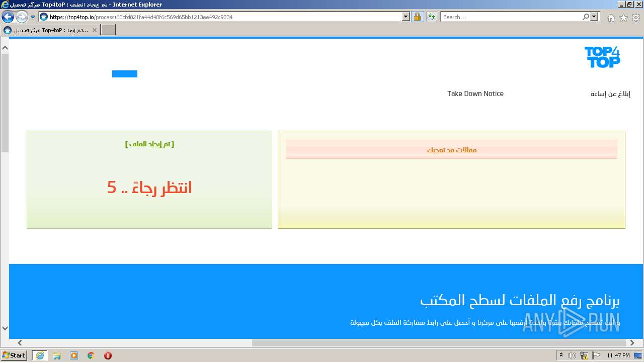Click the top4top.io address bar URL

coord(141,17)
